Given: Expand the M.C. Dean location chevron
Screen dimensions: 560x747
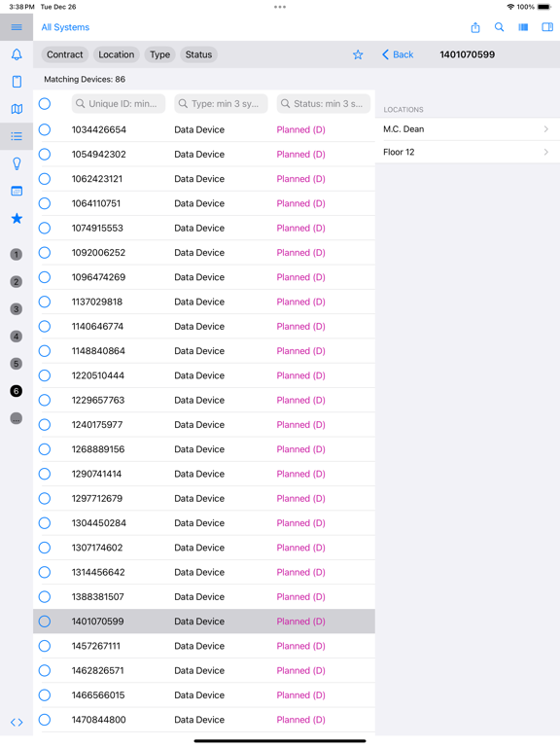Looking at the screenshot, I should coord(545,129).
